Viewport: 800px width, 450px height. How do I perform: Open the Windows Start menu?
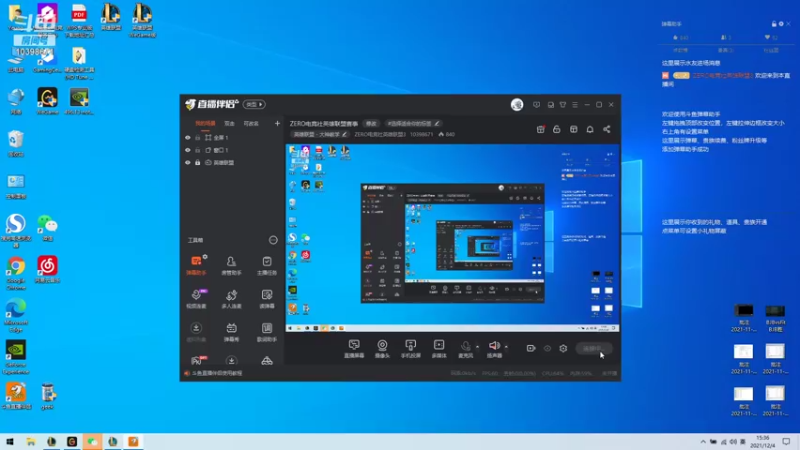tap(10, 442)
